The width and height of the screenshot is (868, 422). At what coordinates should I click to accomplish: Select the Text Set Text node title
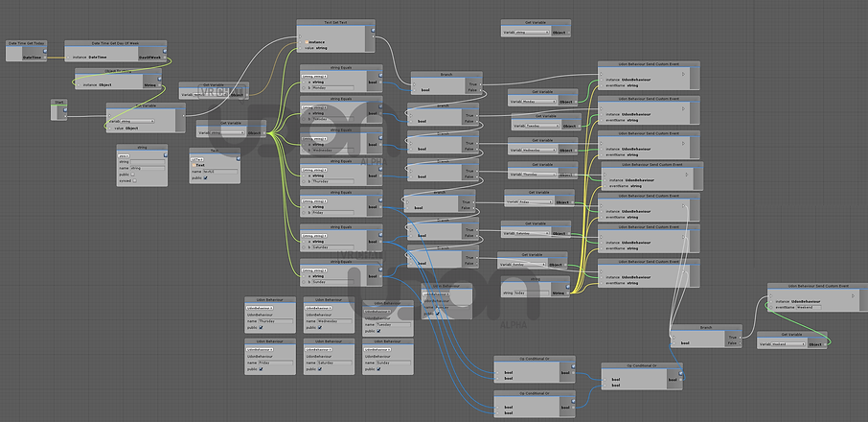coord(335,22)
